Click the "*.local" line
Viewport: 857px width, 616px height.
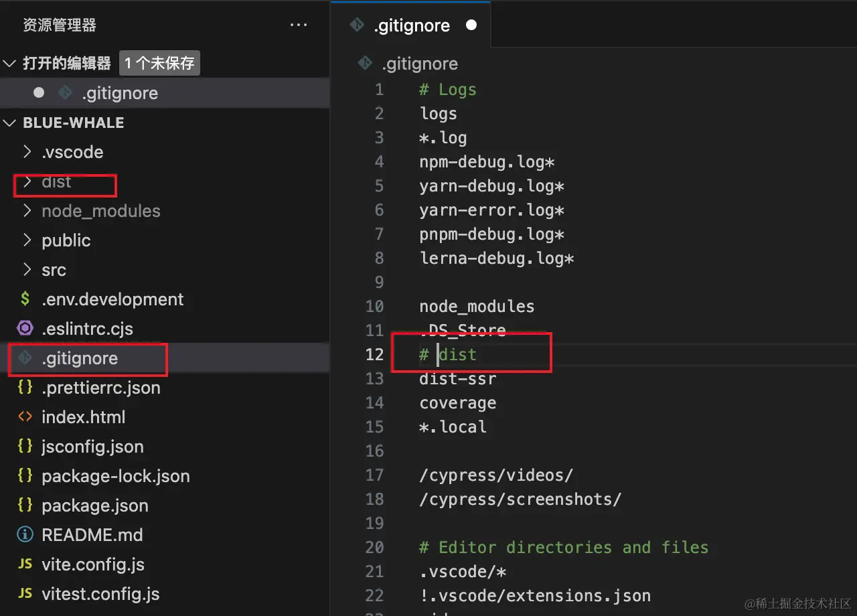pyautogui.click(x=453, y=427)
